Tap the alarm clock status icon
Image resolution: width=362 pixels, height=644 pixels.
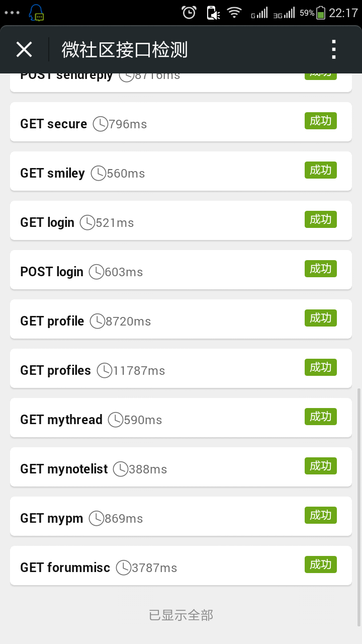pos(189,13)
